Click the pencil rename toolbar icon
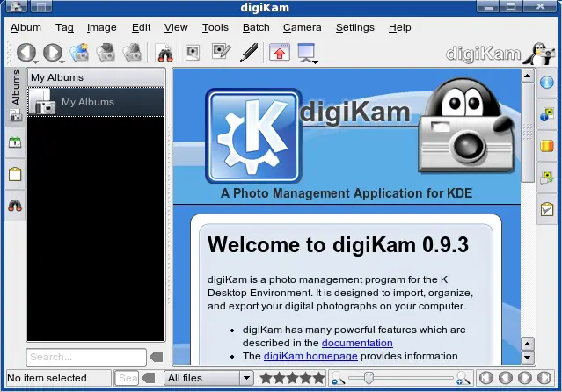The height and width of the screenshot is (392, 562). point(249,53)
